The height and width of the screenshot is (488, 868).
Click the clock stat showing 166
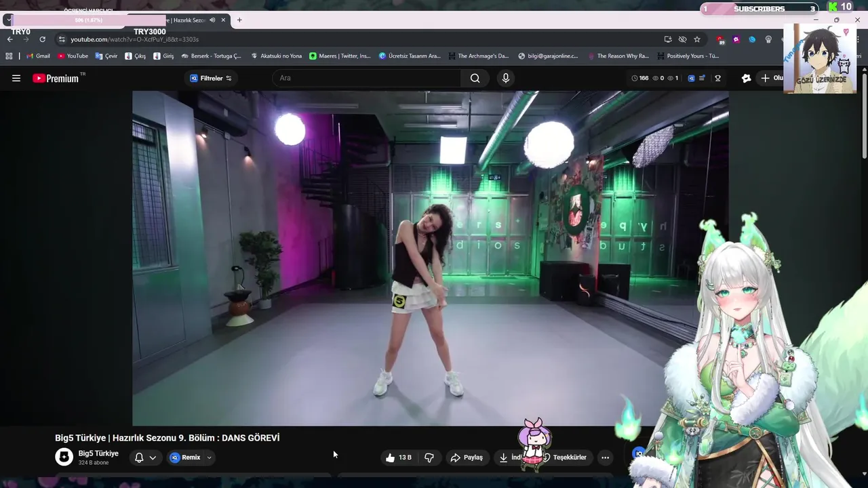(x=639, y=78)
